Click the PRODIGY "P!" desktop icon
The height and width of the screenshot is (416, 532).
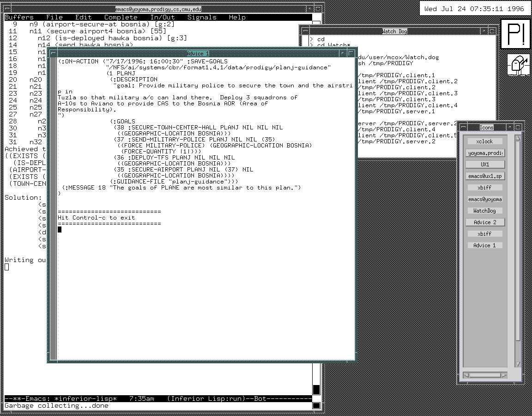click(x=516, y=34)
